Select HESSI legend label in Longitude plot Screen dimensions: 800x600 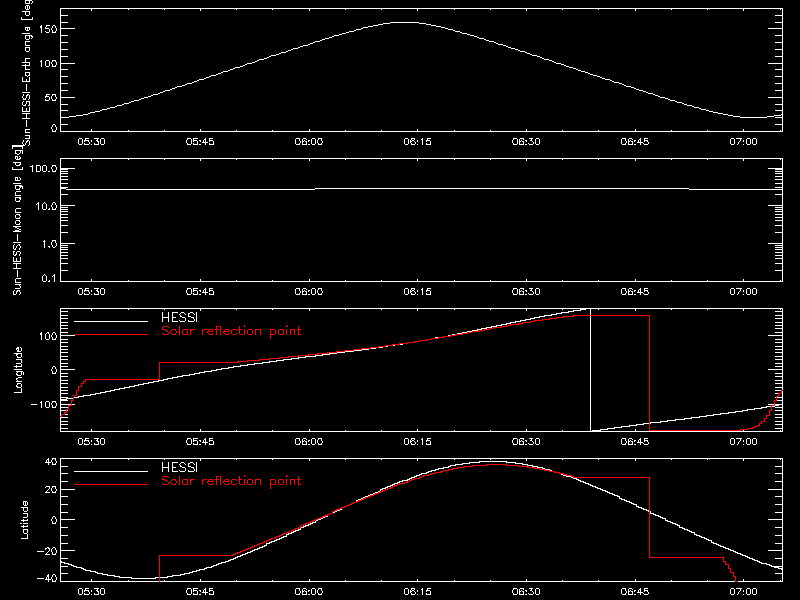point(179,317)
